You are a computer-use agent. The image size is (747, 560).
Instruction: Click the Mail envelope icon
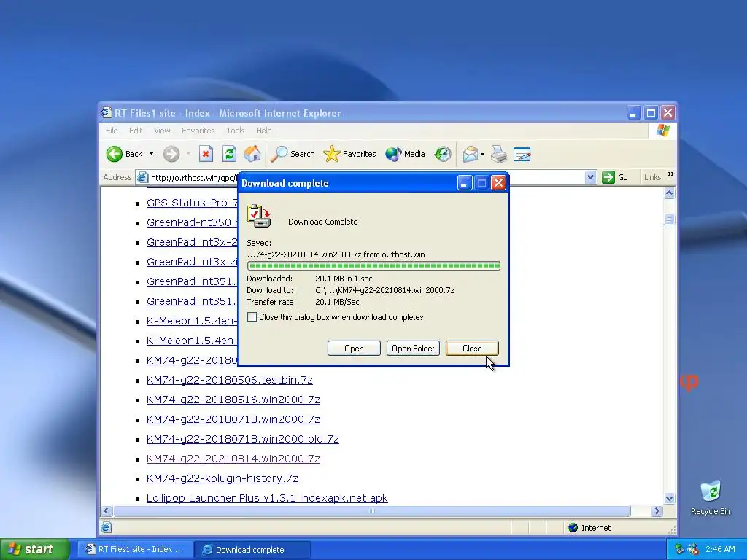471,154
